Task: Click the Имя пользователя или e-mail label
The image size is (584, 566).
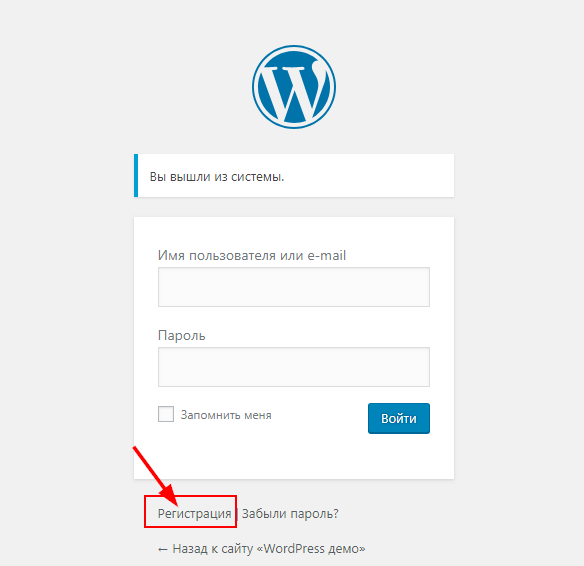Action: click(252, 255)
